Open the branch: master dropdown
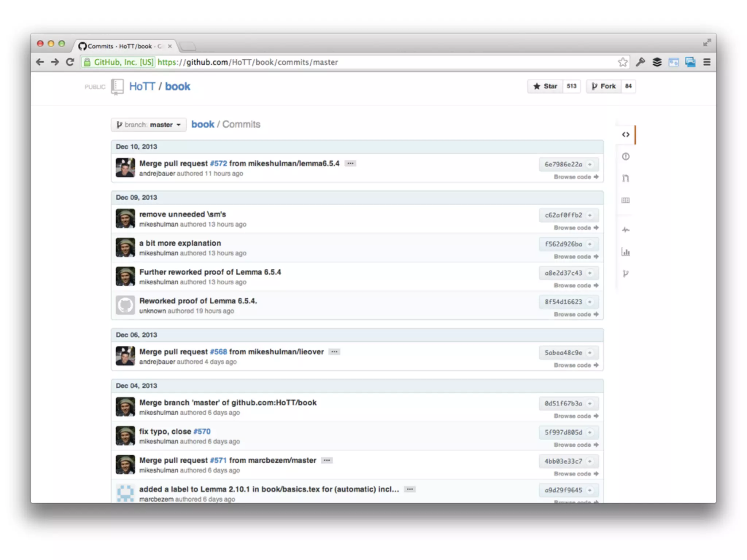The width and height of the screenshot is (747, 560). pos(148,125)
